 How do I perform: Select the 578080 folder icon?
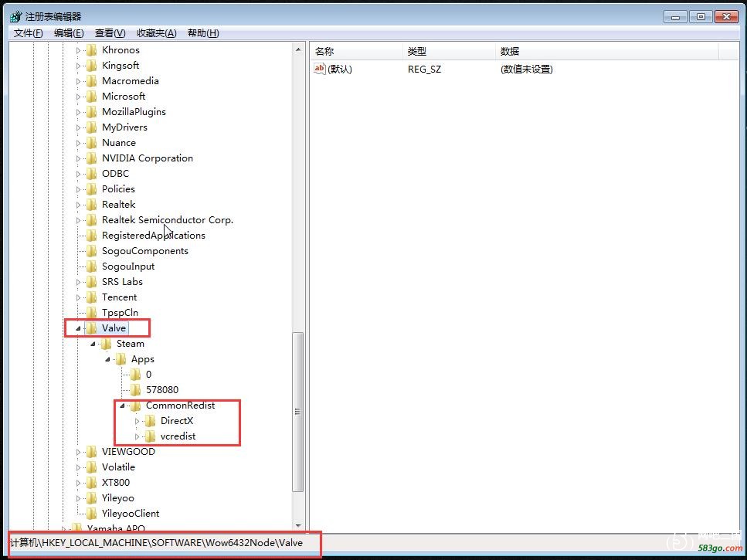click(136, 390)
